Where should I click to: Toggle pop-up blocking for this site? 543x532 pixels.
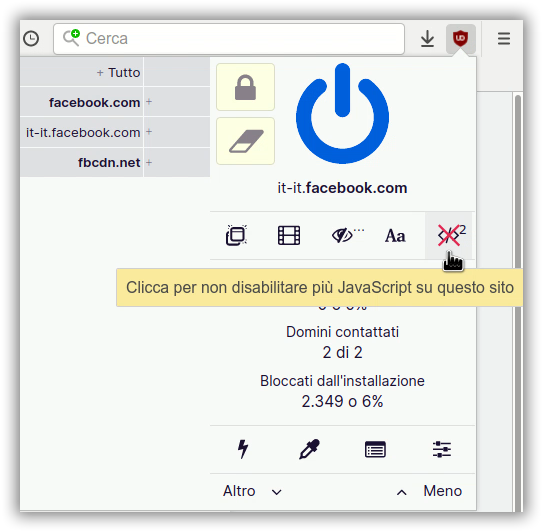coord(237,236)
